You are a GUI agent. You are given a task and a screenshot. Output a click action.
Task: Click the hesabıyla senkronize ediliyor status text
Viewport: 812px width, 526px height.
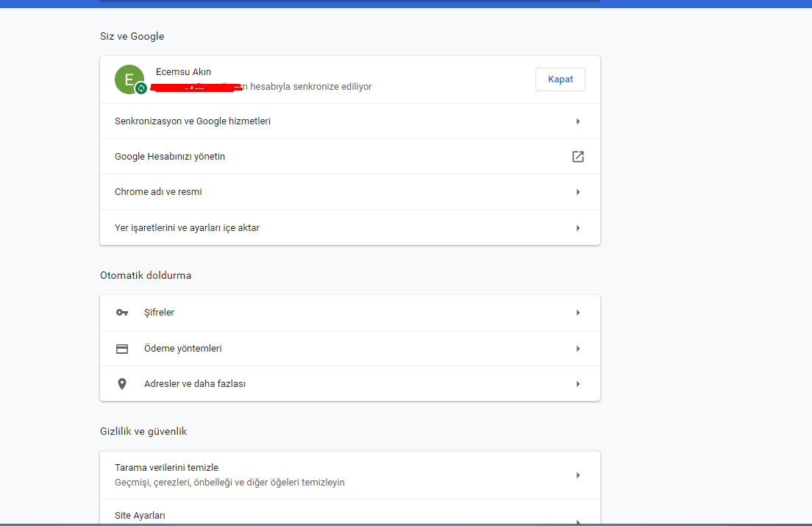coord(310,87)
